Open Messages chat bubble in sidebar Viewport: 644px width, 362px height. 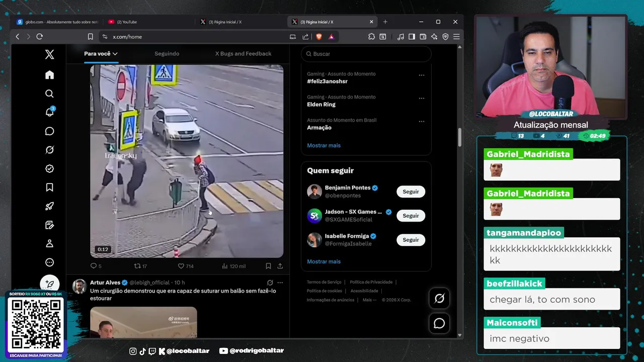click(49, 131)
